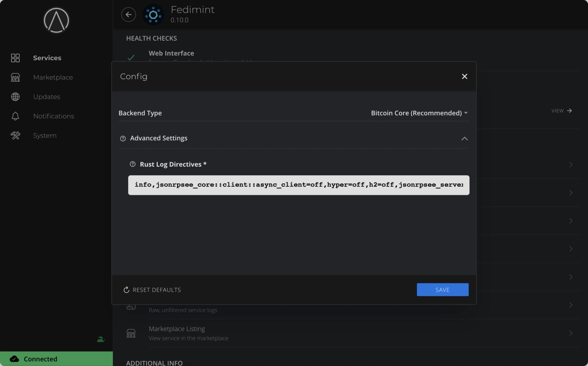Click the Start9 logo at the top left

[x=56, y=21]
